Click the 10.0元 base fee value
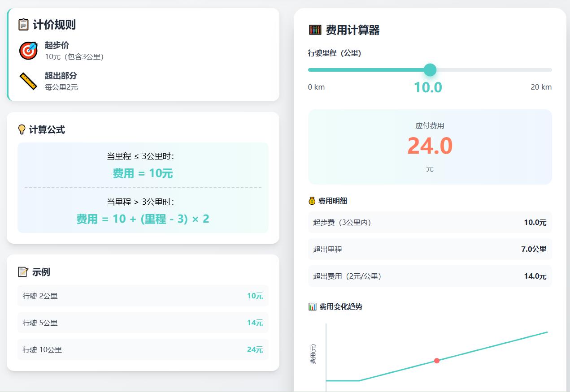 [x=535, y=223]
